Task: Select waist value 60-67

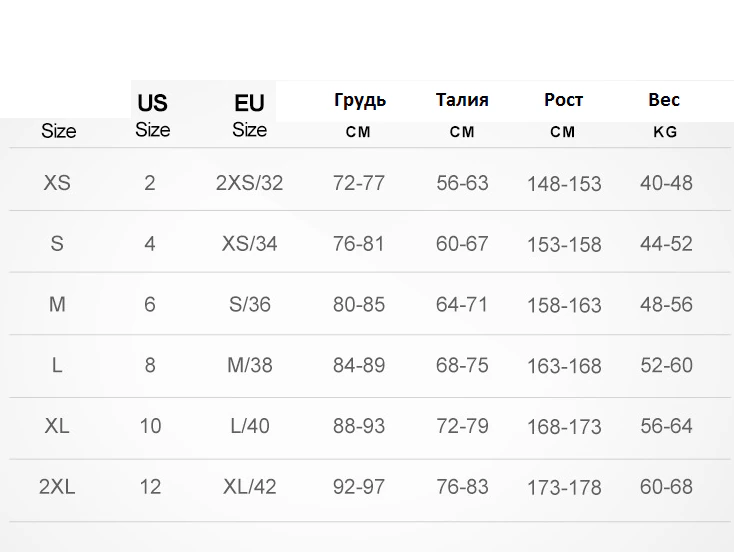Action: (462, 243)
